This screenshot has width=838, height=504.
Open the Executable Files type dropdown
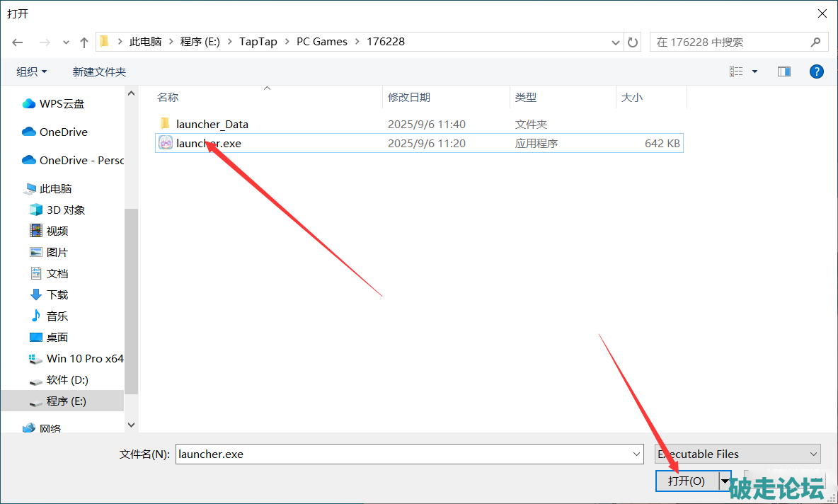736,454
